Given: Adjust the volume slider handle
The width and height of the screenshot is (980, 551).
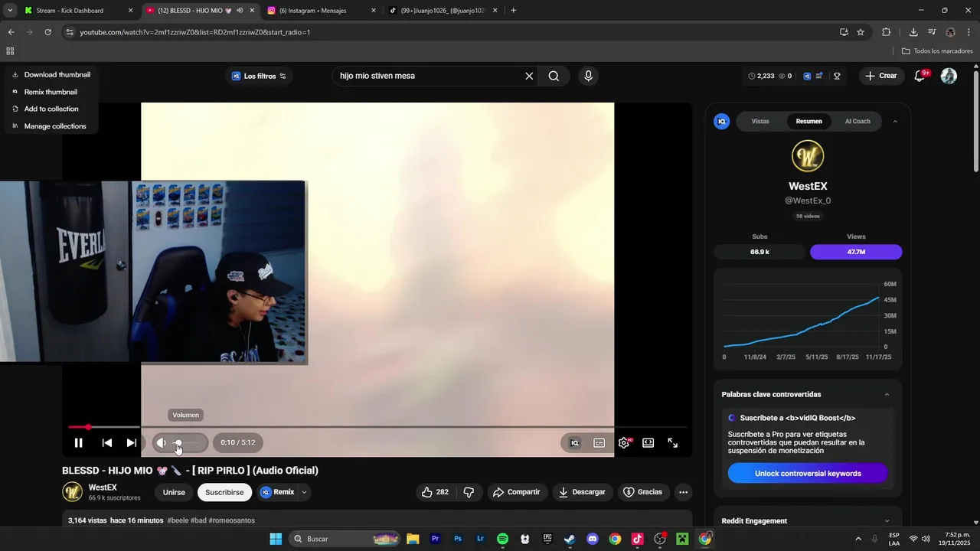Looking at the screenshot, I should click(x=178, y=442).
